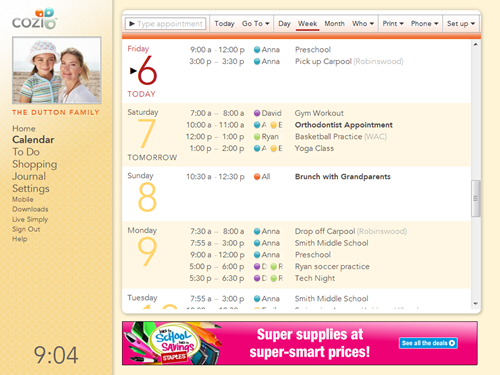The height and width of the screenshot is (375, 500).
Task: Open the Gym Workout event
Action: pos(319,113)
